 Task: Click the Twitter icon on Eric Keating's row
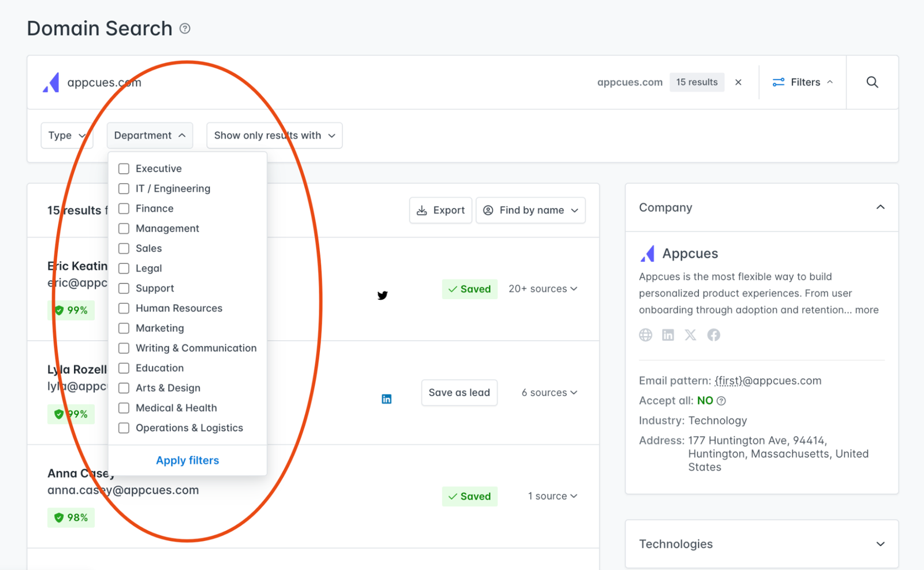click(382, 295)
